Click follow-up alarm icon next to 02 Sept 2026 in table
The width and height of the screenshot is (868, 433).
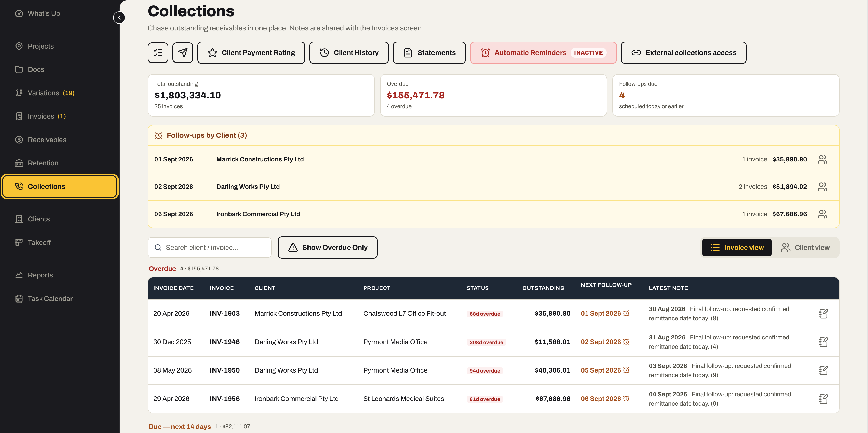626,342
